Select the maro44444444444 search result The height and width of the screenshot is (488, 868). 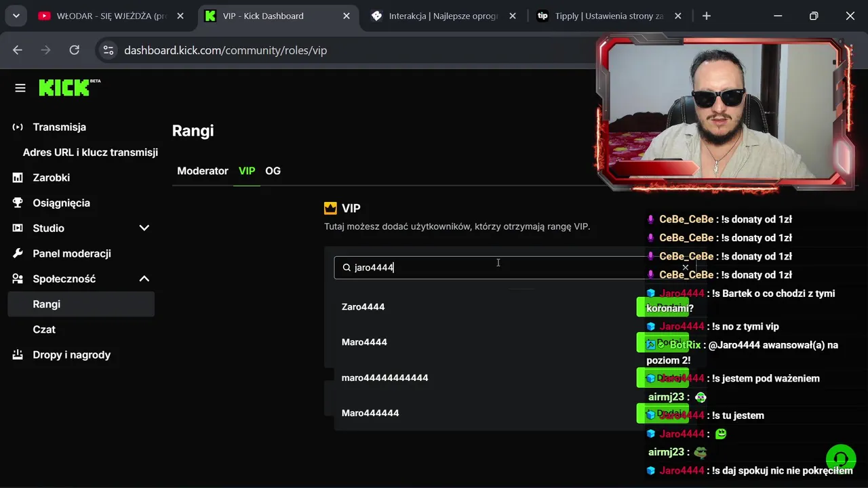tap(384, 378)
